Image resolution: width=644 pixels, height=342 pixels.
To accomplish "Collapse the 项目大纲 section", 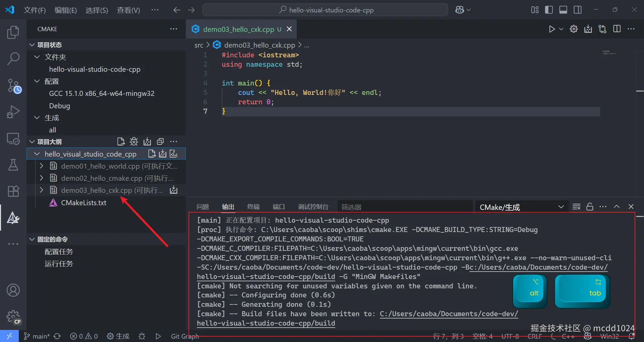I will click(32, 142).
